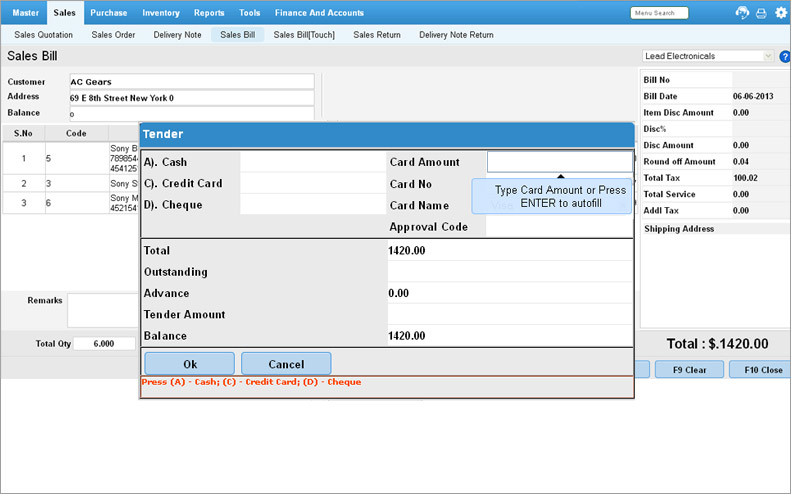Click the Customer field AC Gears
Image resolution: width=791 pixels, height=494 pixels.
pyautogui.click(x=192, y=82)
